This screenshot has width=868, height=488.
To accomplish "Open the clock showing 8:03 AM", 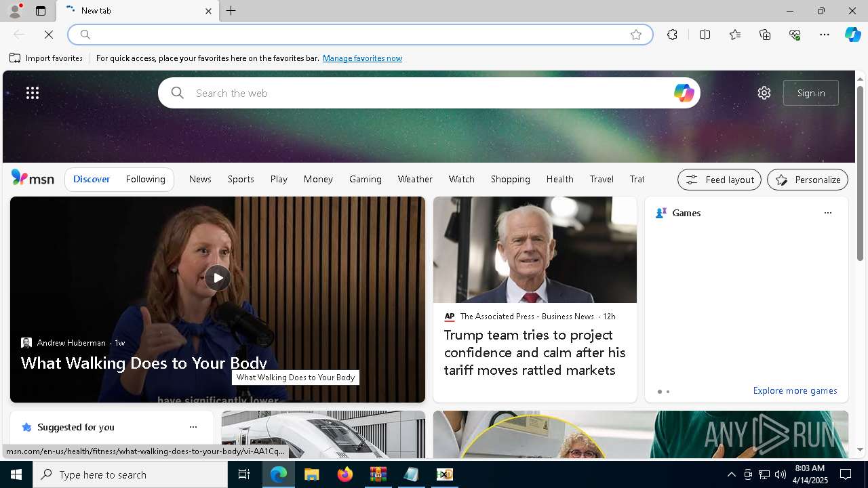I will 810,474.
